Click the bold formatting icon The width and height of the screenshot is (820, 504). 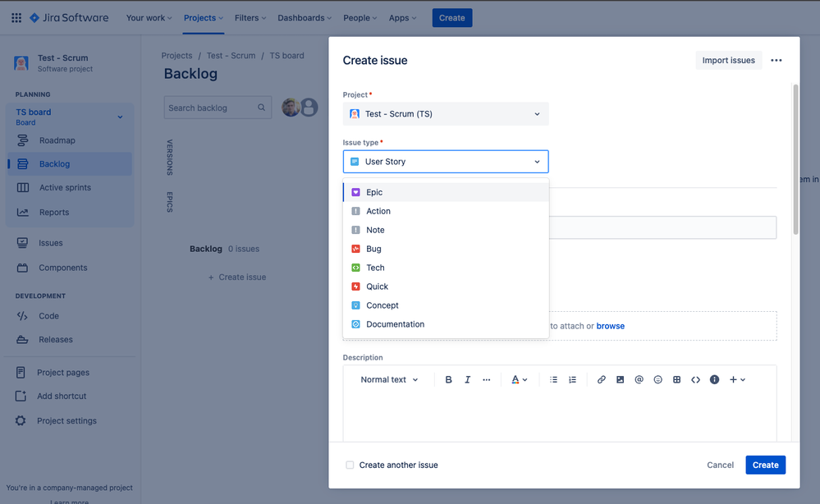point(448,379)
